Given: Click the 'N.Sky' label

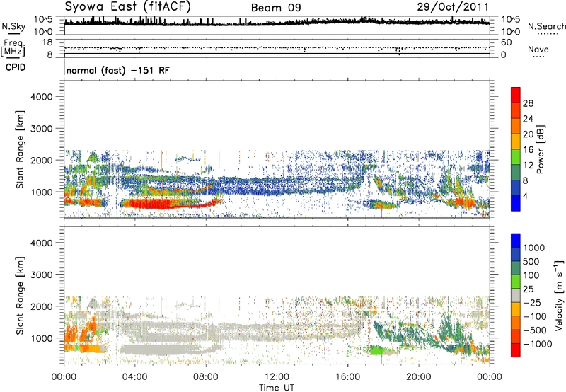Looking at the screenshot, I should (x=13, y=26).
